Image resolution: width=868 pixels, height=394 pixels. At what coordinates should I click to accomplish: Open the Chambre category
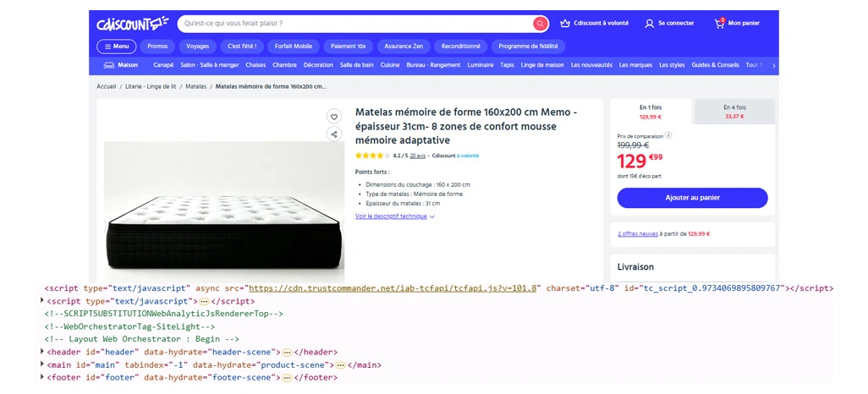click(x=284, y=65)
